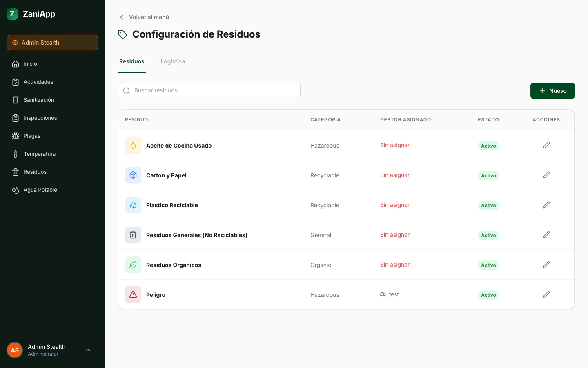Click the Activo badge on Carton y Papel
This screenshot has width=588, height=368.
click(488, 175)
